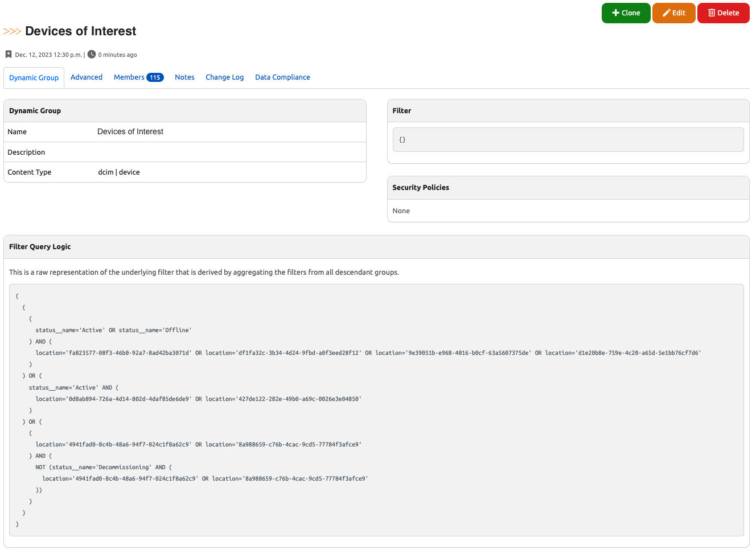This screenshot has width=756, height=550.
Task: Click the Filter Query Logic panel header
Action: pos(40,247)
